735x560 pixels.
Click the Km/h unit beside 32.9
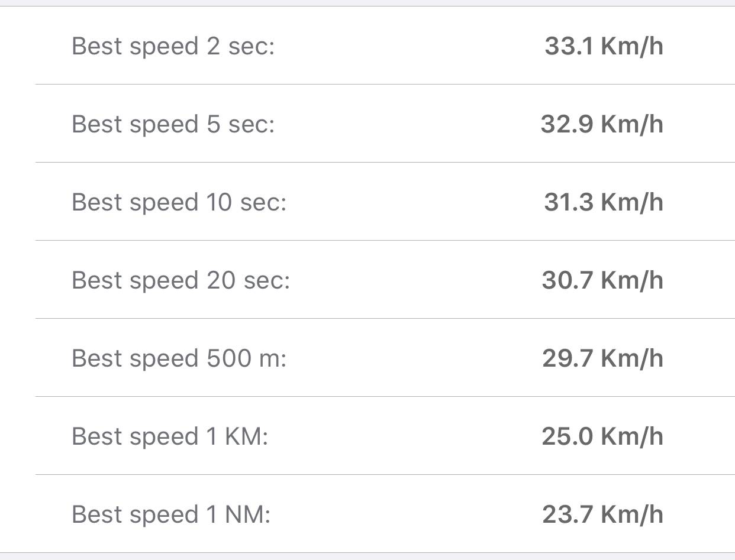coord(632,124)
